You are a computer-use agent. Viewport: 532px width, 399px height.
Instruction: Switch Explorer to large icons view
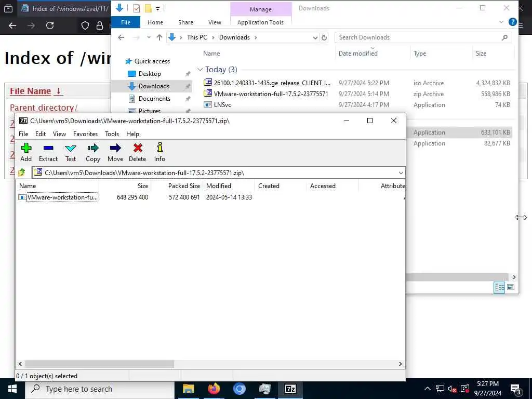pyautogui.click(x=511, y=287)
